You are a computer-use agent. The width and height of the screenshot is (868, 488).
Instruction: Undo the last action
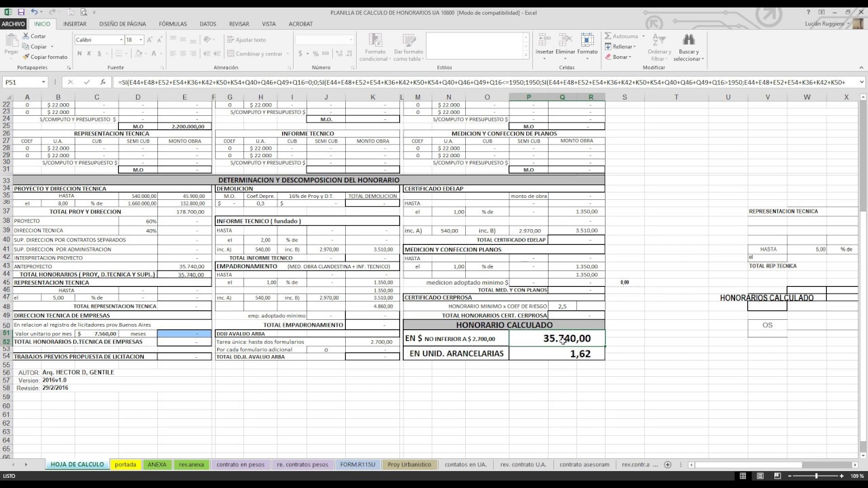tap(34, 12)
